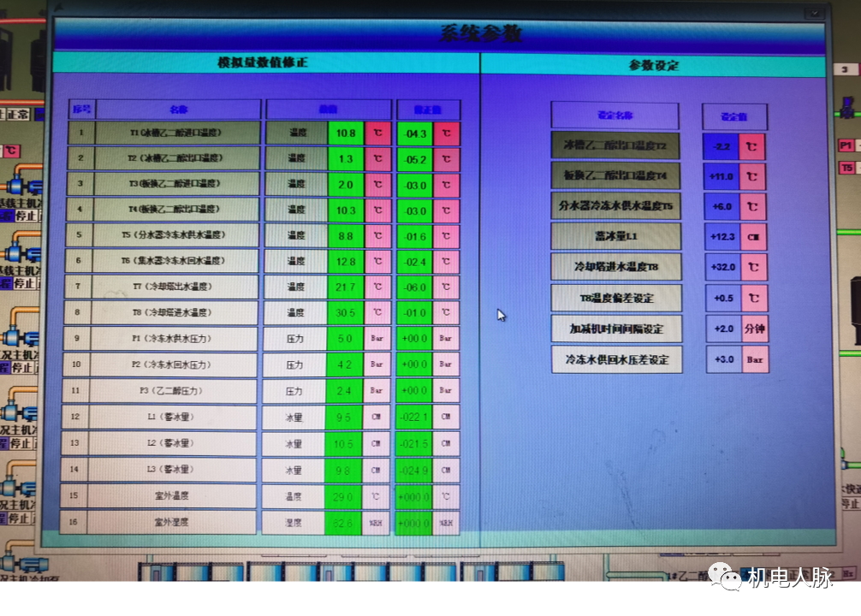Click L1 ice value 9.5

tap(344, 418)
